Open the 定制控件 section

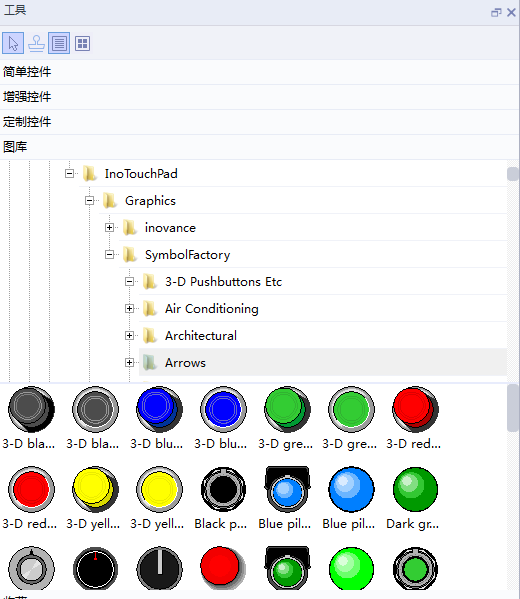click(x=259, y=122)
